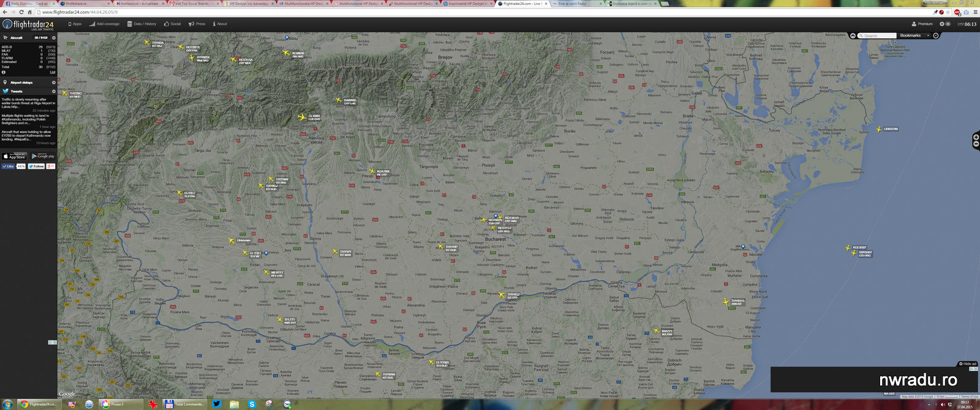This screenshot has width=980, height=410.
Task: Collapse the Tweets panel
Action: coord(53,91)
